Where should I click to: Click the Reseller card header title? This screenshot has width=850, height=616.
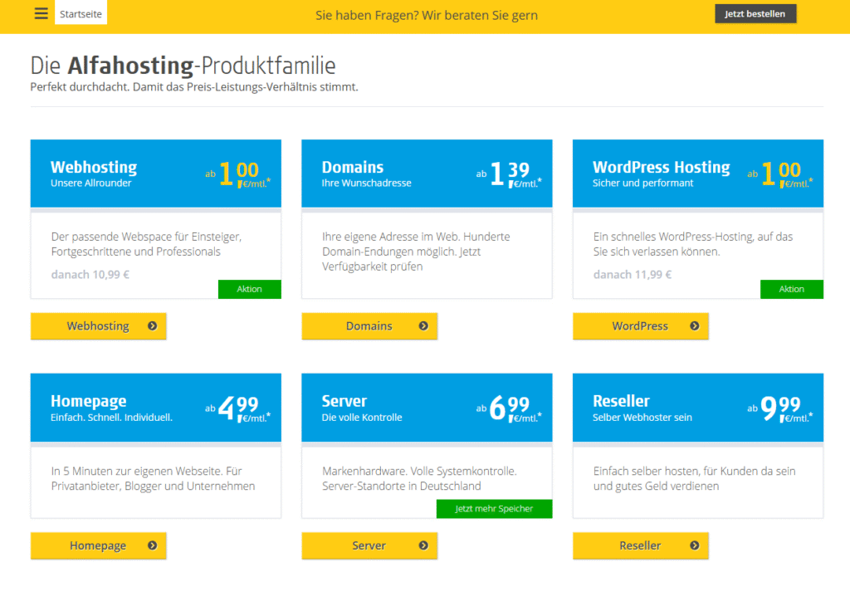(x=621, y=401)
